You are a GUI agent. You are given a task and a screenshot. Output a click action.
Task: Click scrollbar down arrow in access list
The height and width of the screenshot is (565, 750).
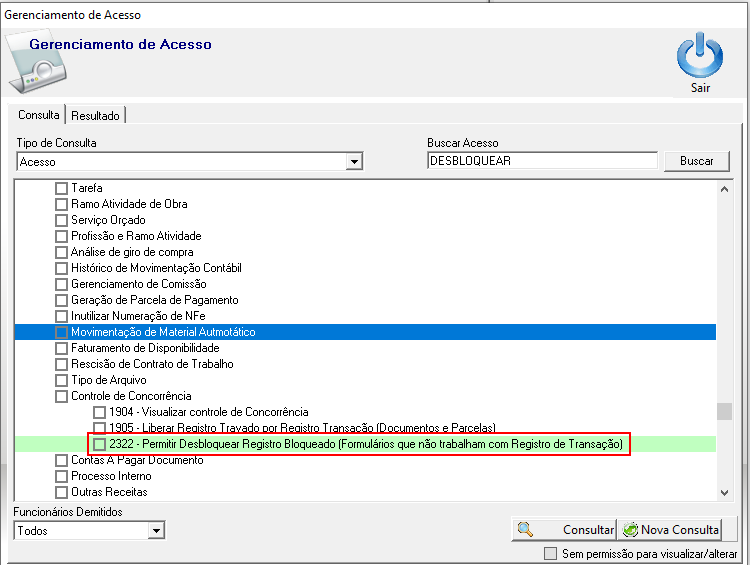coord(725,491)
